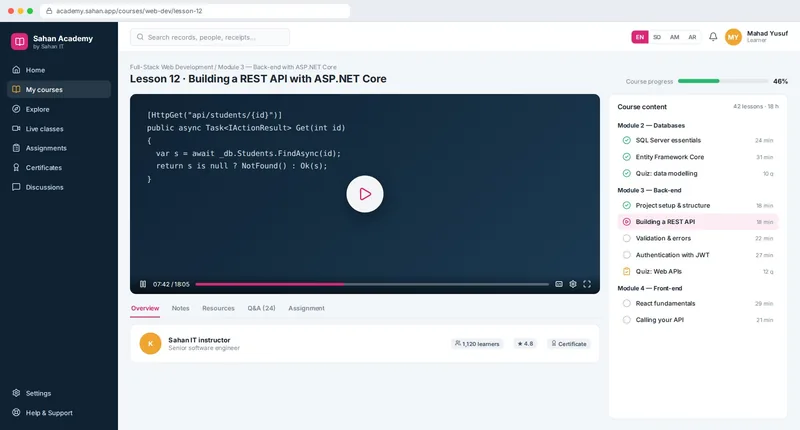Image resolution: width=800 pixels, height=430 pixels.
Task: Click React fundamentals status circle
Action: (x=627, y=303)
